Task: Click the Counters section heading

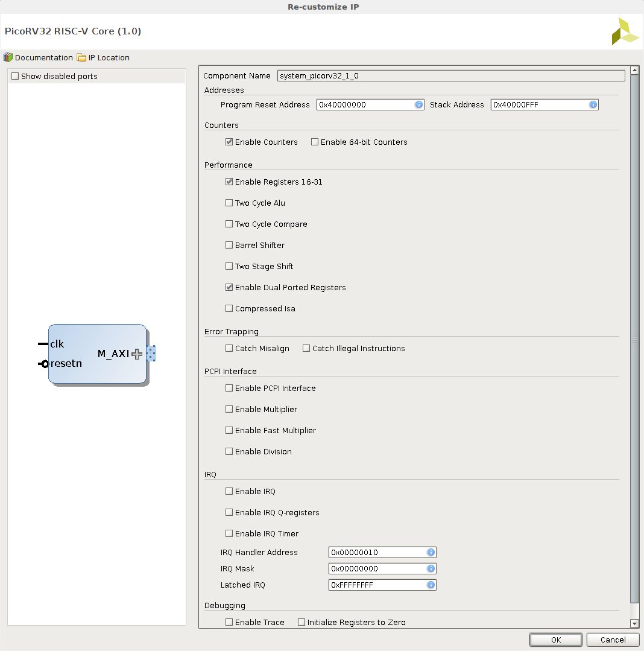Action: click(221, 125)
